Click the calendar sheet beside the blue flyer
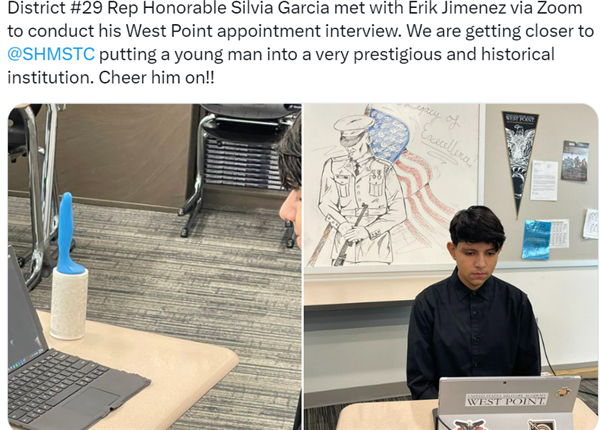This screenshot has width=600, height=430. click(x=559, y=233)
